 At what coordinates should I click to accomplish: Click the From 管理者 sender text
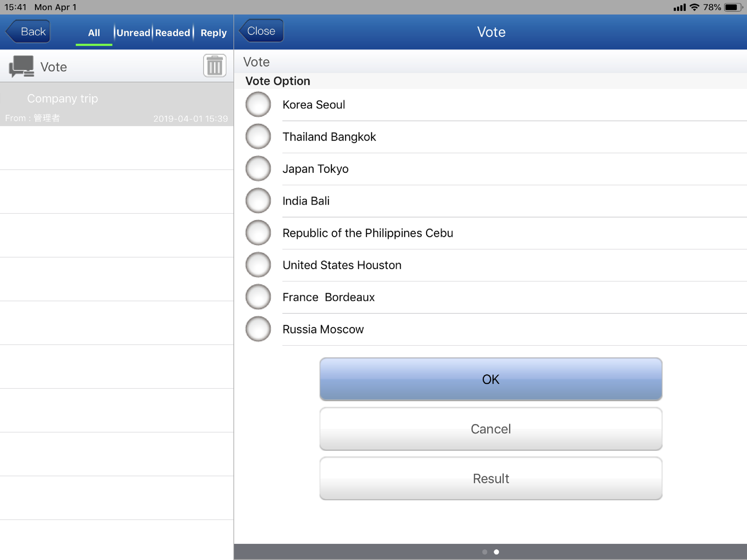point(33,118)
